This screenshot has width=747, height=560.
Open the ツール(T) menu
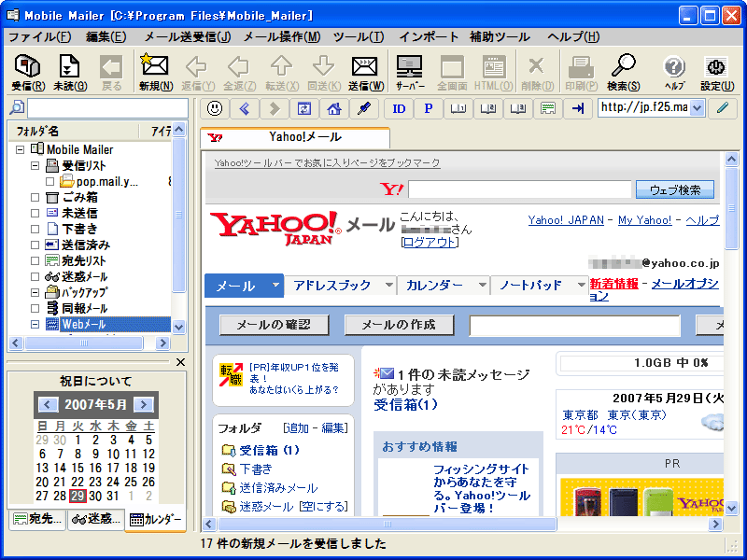point(359,36)
